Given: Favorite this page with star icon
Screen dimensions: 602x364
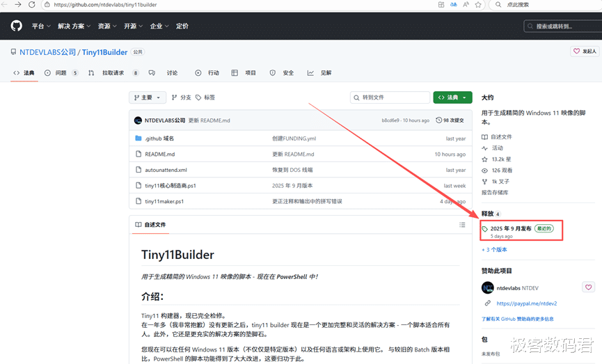Looking at the screenshot, I should pos(478,5).
